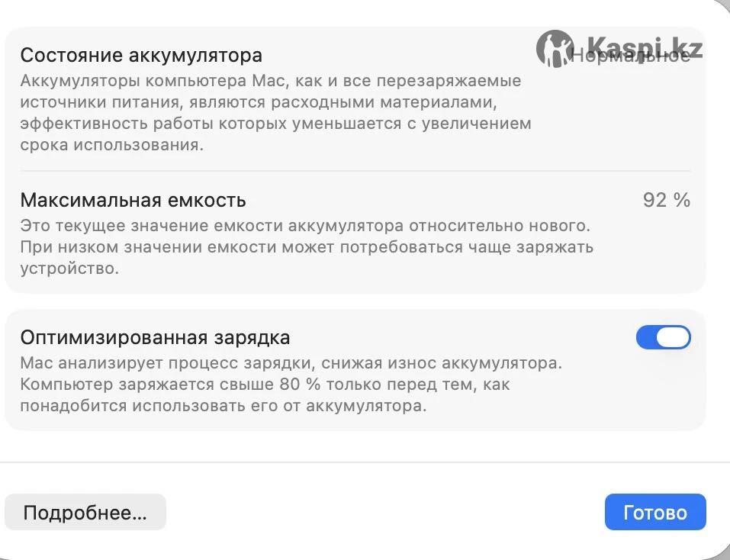Toggle the Оптимизированная зарядка switch

663,337
